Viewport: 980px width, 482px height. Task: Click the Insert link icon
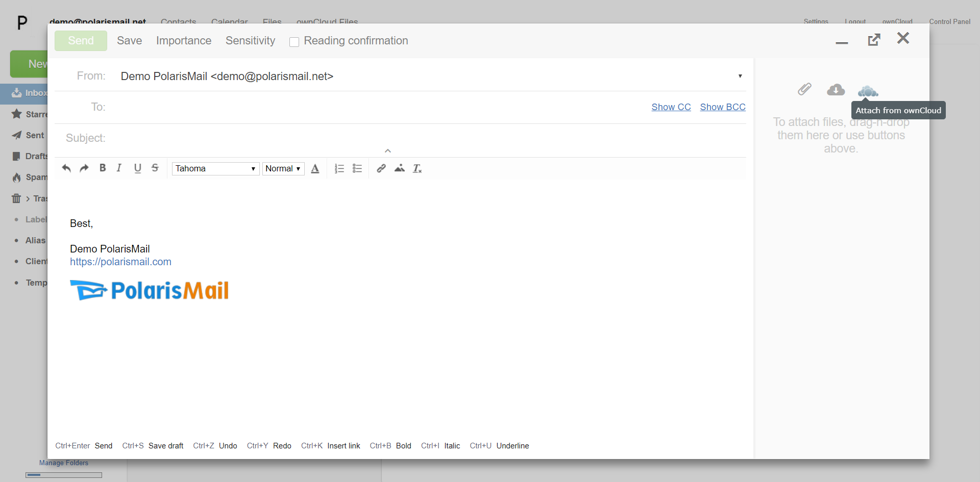381,168
